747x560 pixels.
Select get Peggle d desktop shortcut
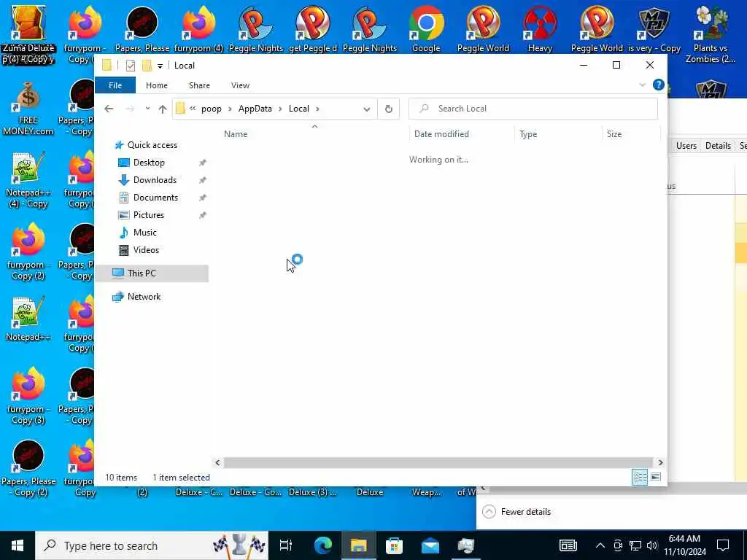[x=312, y=29]
